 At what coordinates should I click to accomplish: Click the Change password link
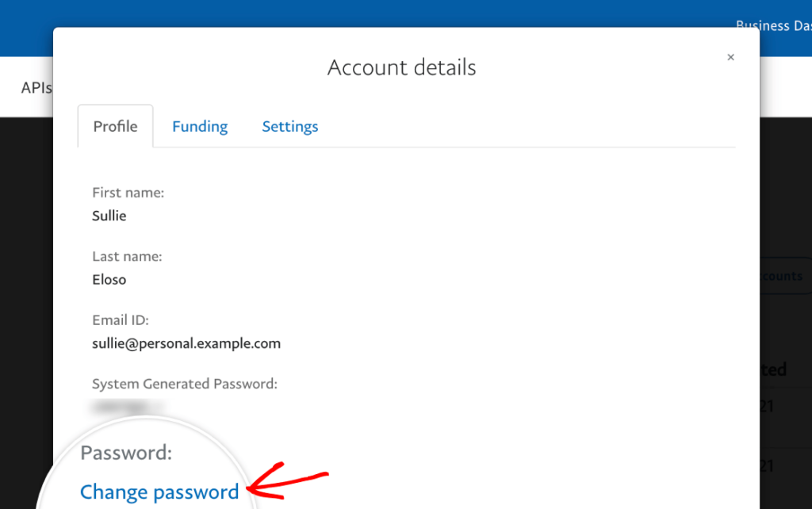tap(159, 492)
